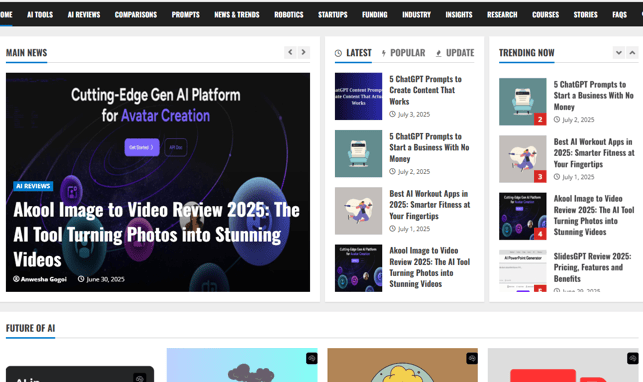Click pen icon beside Update tab

click(x=438, y=53)
